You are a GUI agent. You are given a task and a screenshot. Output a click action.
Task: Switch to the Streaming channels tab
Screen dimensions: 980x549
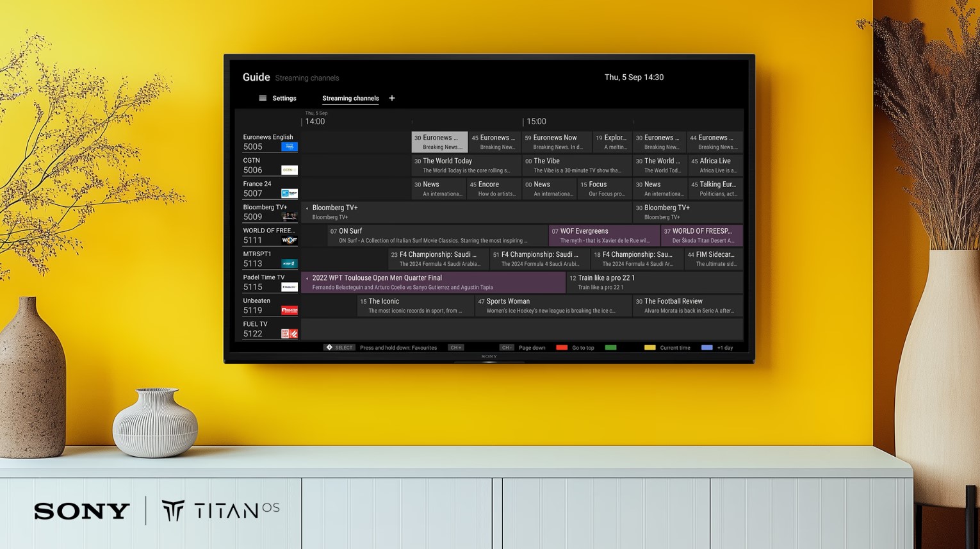pyautogui.click(x=350, y=98)
